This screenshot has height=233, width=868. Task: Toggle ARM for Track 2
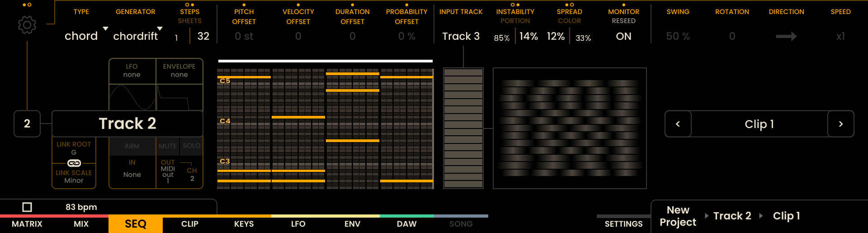click(x=132, y=146)
